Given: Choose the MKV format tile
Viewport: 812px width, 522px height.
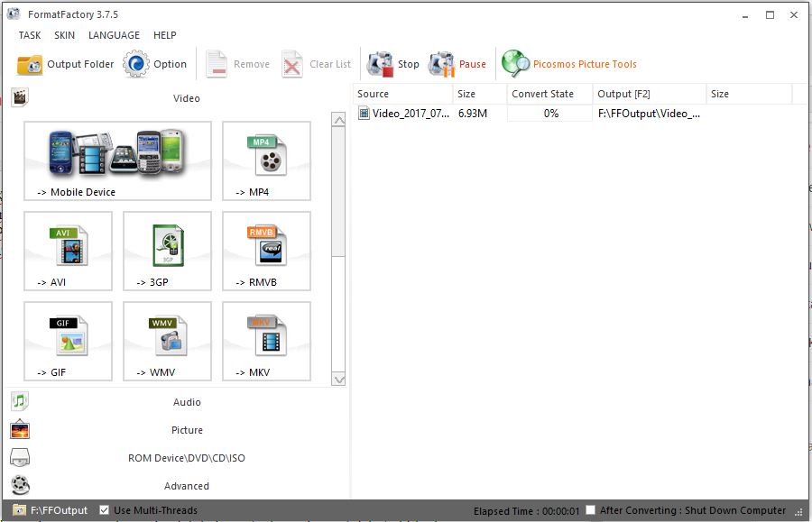Looking at the screenshot, I should [267, 341].
